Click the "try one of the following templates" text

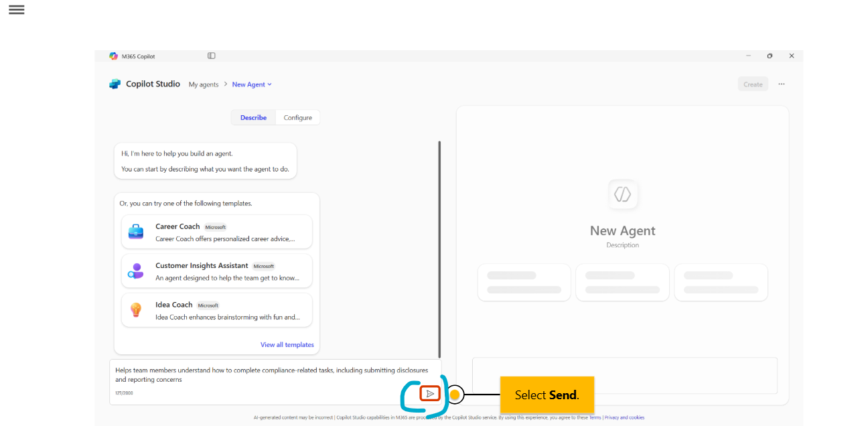coord(186,203)
